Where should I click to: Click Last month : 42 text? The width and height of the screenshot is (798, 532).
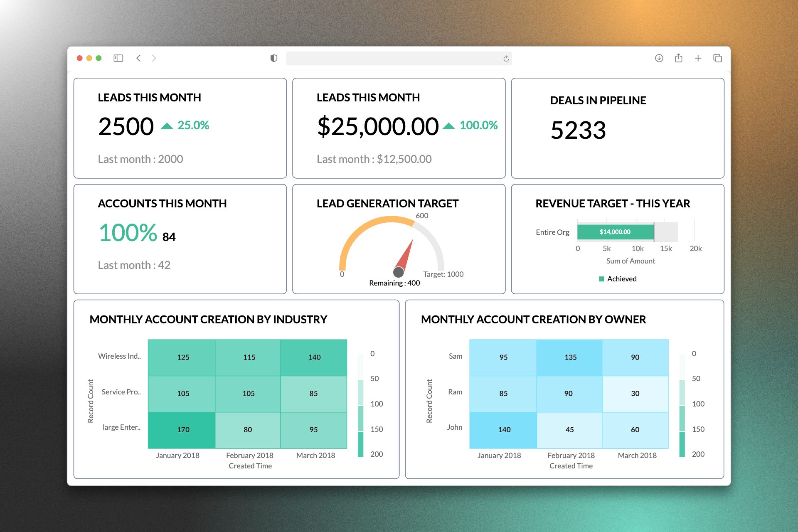pos(134,265)
